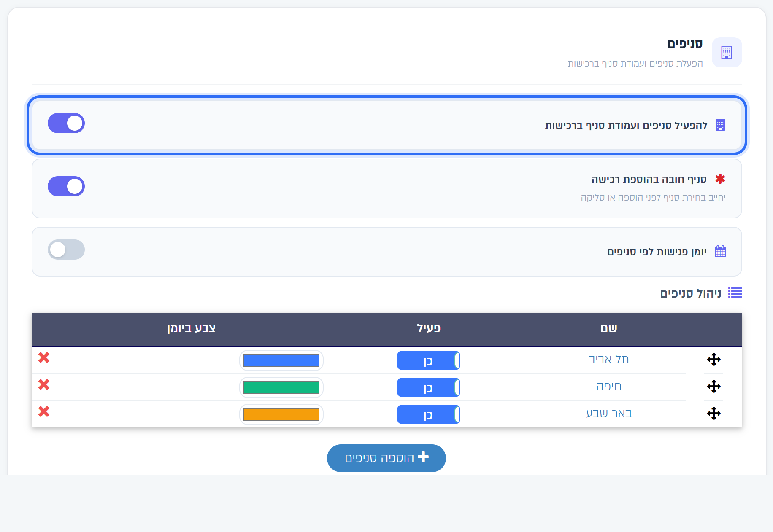This screenshot has width=773, height=532.
Task: Edit the branch name תל אביב
Action: [x=609, y=360]
